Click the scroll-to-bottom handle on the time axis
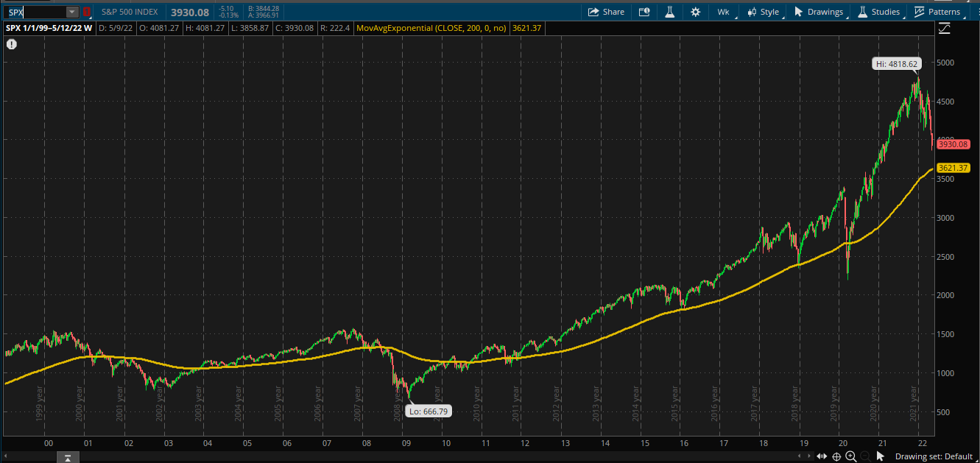Screen dimensions: 980x463 tap(66, 458)
